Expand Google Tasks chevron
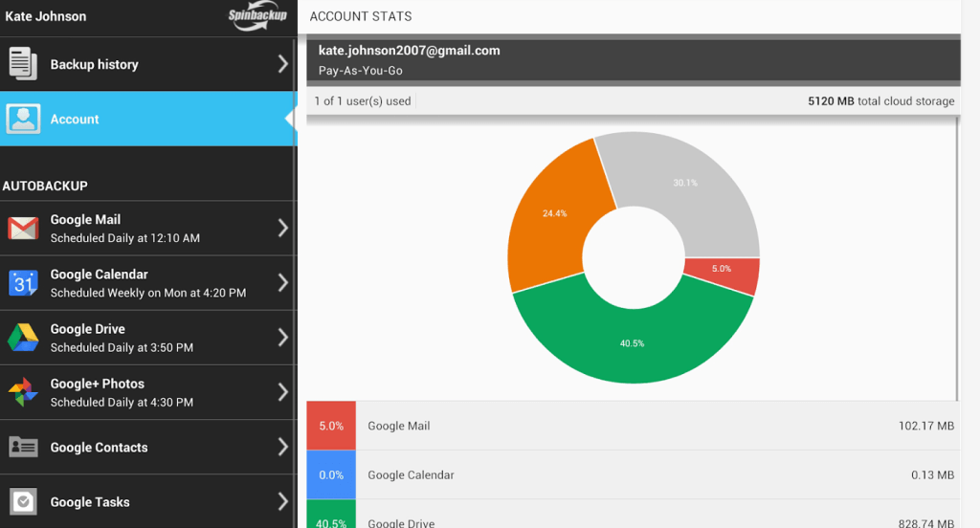 (x=283, y=502)
